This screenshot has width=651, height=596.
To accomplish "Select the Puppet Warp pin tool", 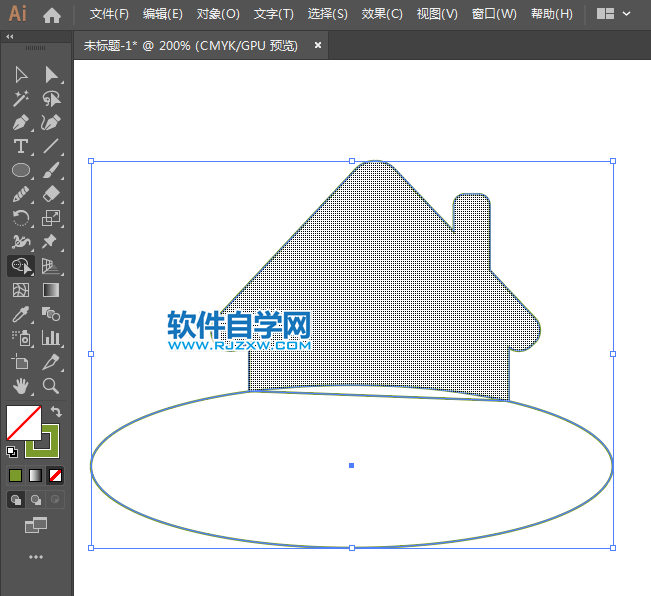I will pyautogui.click(x=50, y=242).
